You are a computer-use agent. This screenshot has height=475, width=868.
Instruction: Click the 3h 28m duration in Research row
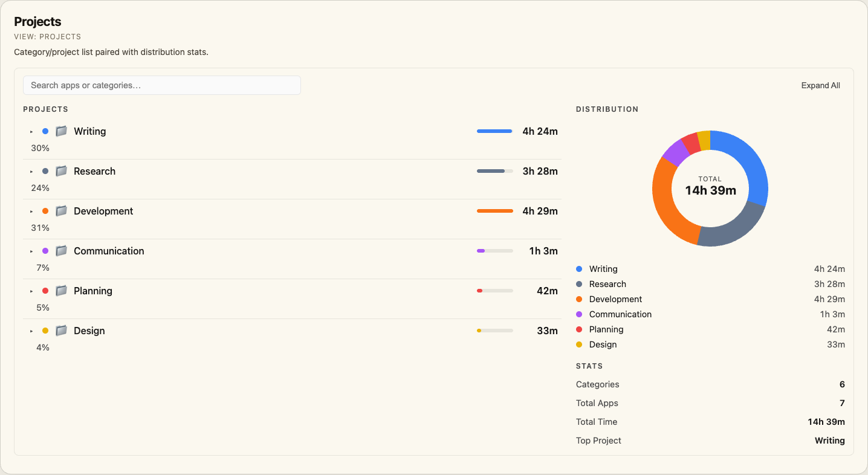(x=540, y=171)
